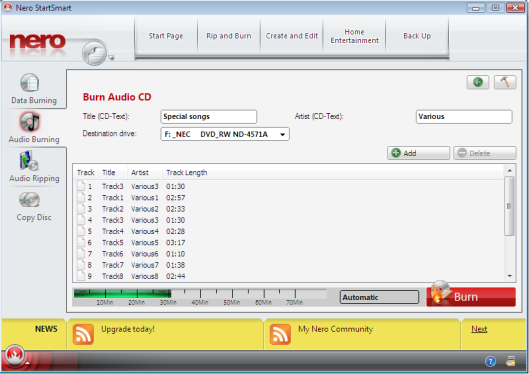Edit the Title (CD-Text) field
The image size is (529, 374).
click(208, 117)
